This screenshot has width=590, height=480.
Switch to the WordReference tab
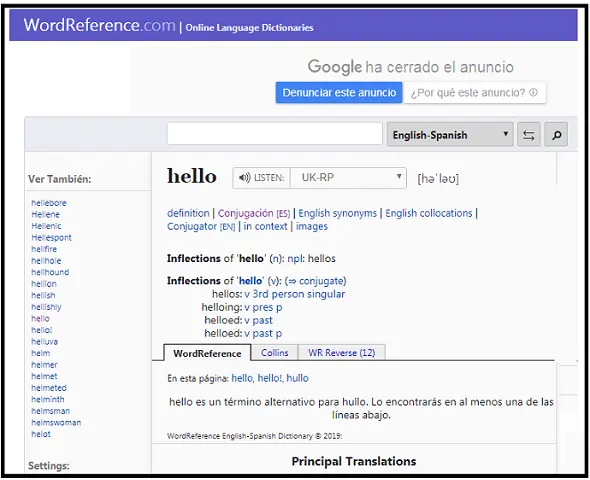click(207, 353)
